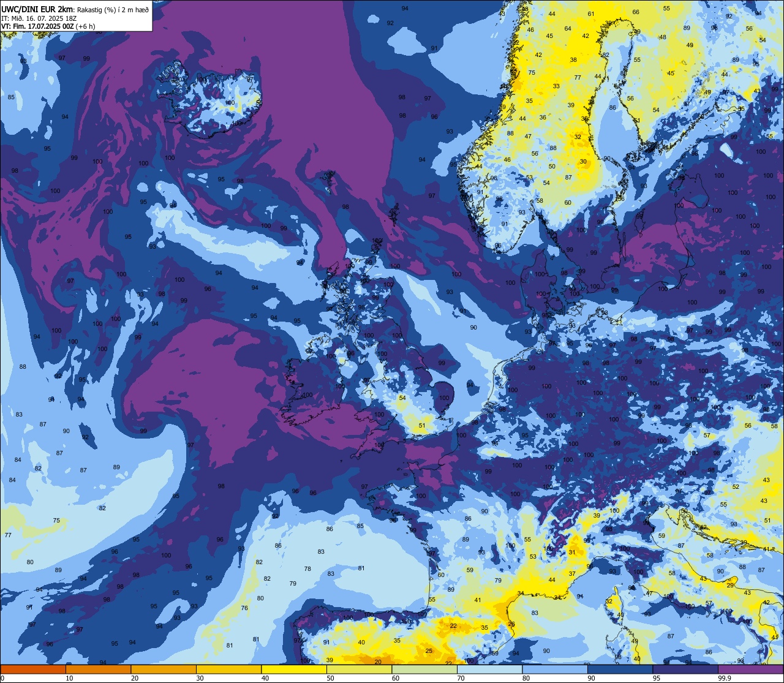The width and height of the screenshot is (784, 683).
Task: Click the 'VT: Fim. 17.07.2025 00Z' valid-time line
Action: 38,26
